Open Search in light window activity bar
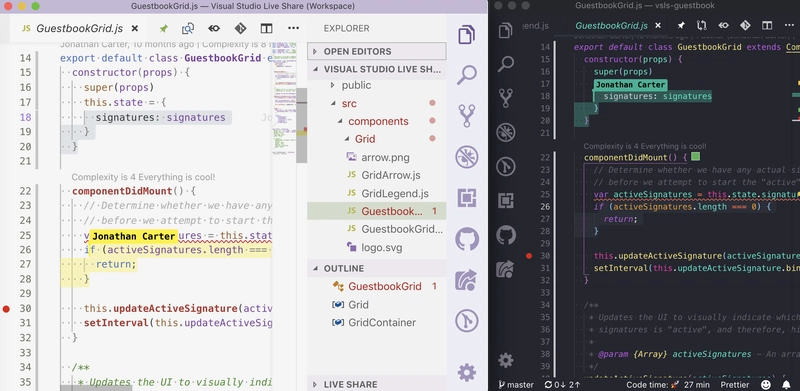The image size is (800, 391). click(x=467, y=75)
